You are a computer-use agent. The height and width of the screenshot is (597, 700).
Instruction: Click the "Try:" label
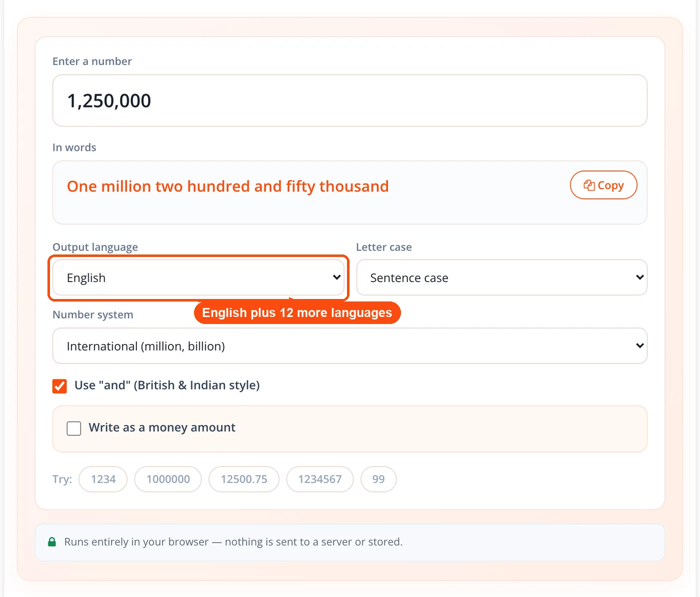(62, 479)
